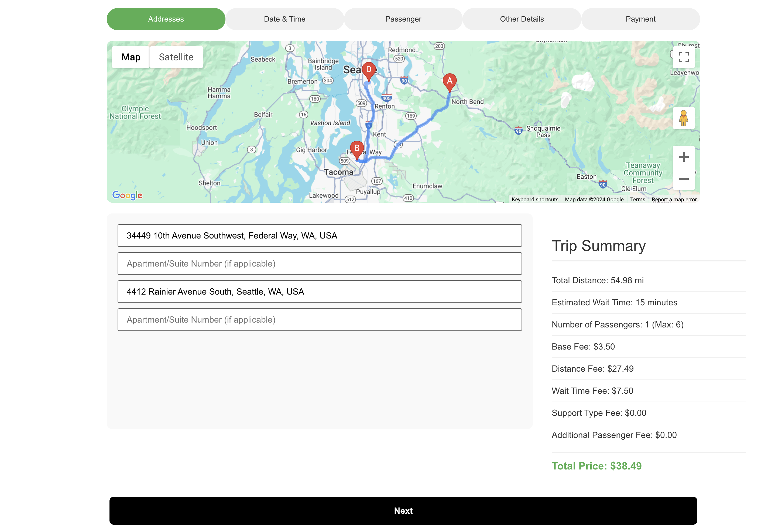Click Base Fee: $3.50 line
The width and height of the screenshot is (768, 532).
click(x=583, y=346)
